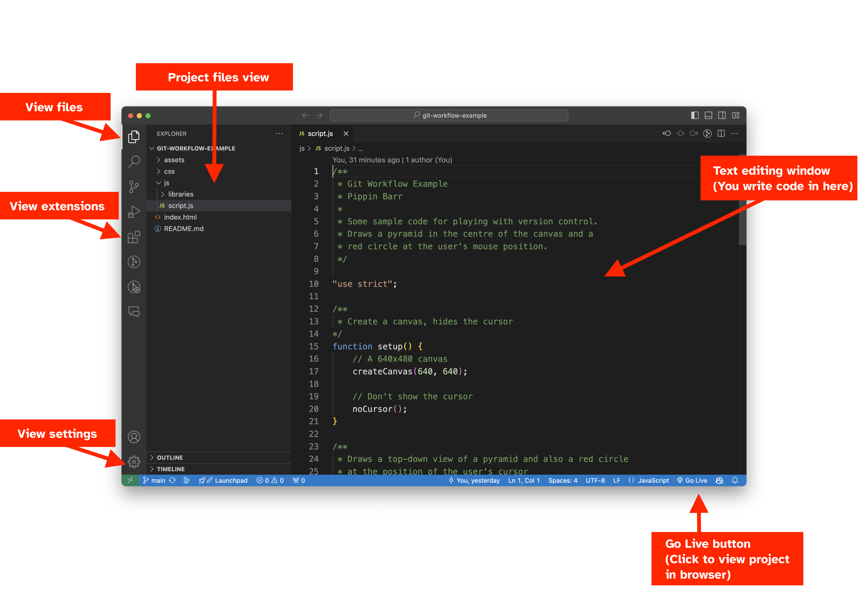Expand the assets folder
The image size is (868, 608).
click(174, 160)
